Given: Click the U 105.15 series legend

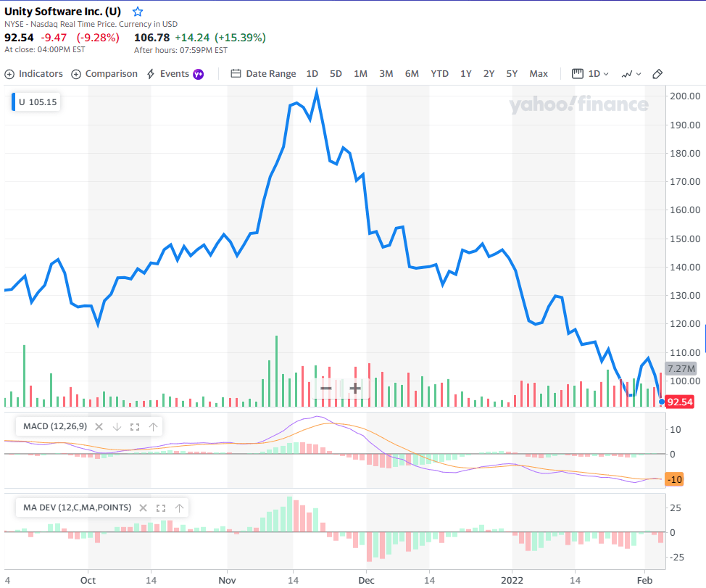Looking at the screenshot, I should [x=36, y=102].
